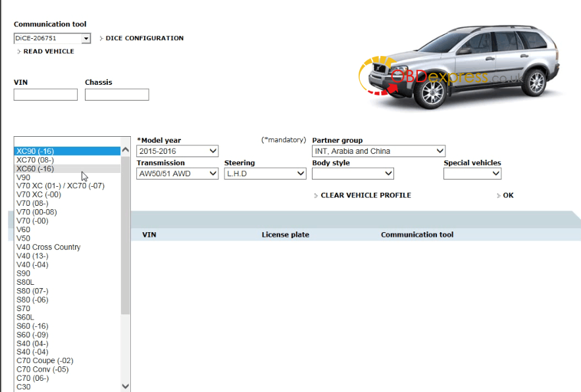Screen dimensions: 581x392
Task: Focus the VIN input field
Action: point(45,95)
